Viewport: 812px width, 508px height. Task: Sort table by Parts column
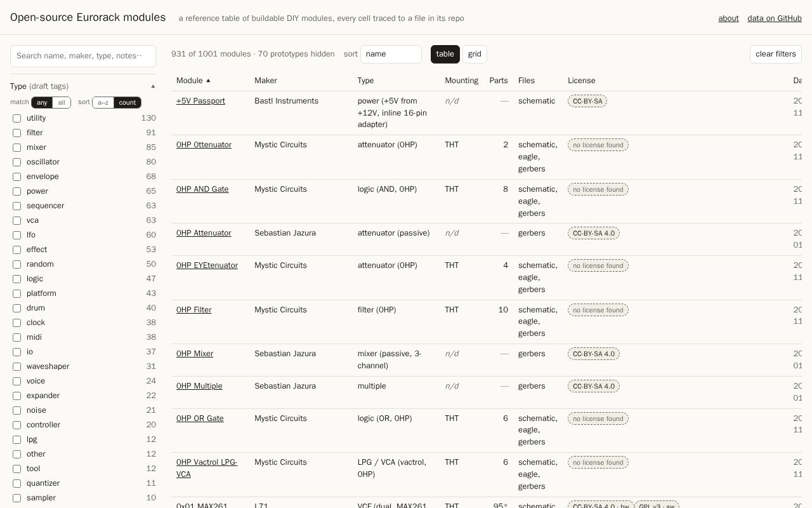click(499, 81)
